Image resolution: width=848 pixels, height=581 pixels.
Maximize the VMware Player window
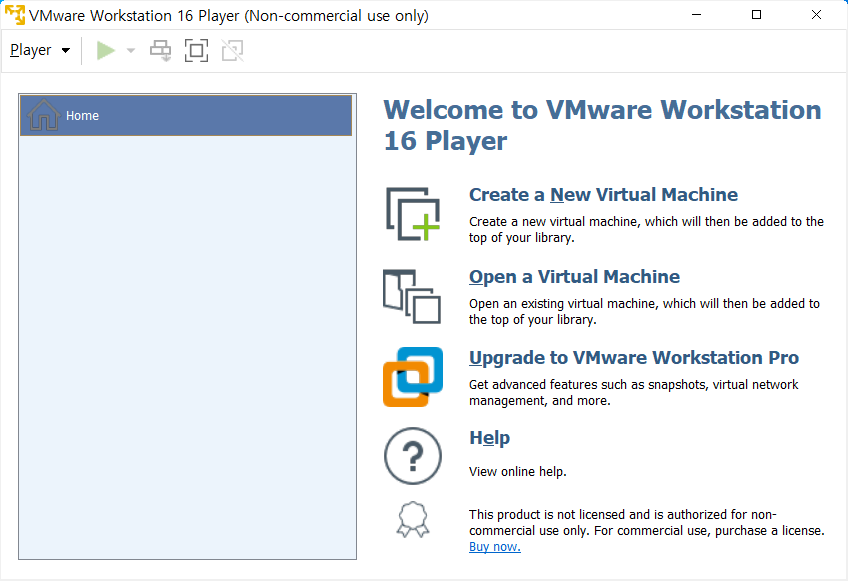click(x=757, y=15)
